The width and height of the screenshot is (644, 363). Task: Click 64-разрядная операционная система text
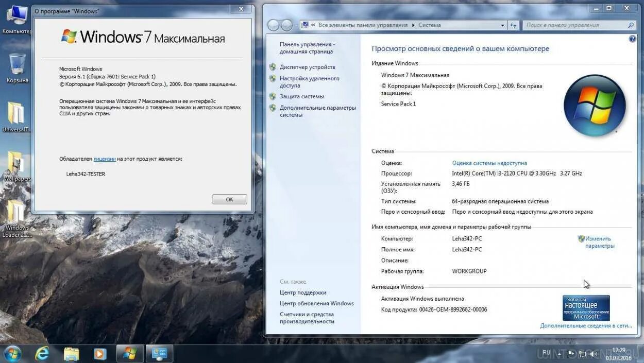click(x=500, y=201)
